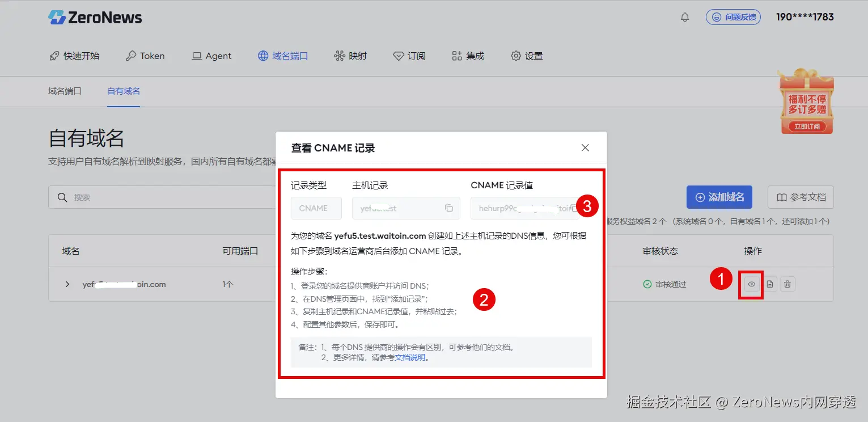The height and width of the screenshot is (422, 868).
Task: Open the Token menu item
Action: pyautogui.click(x=145, y=56)
